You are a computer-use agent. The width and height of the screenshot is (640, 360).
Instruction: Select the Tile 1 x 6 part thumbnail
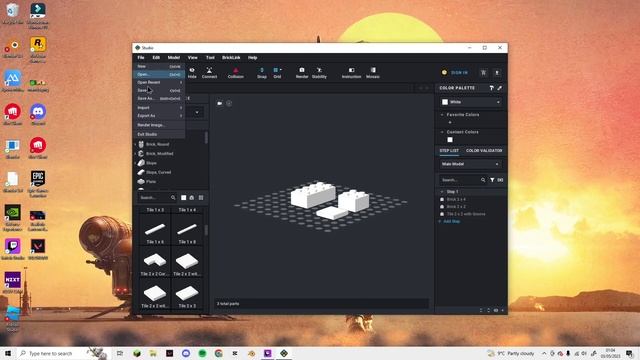click(x=155, y=231)
